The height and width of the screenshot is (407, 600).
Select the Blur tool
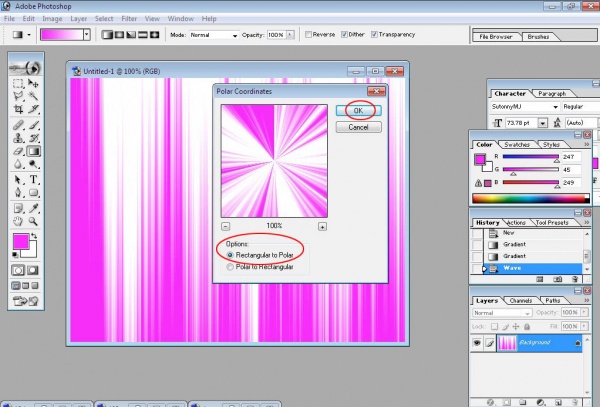pos(18,164)
